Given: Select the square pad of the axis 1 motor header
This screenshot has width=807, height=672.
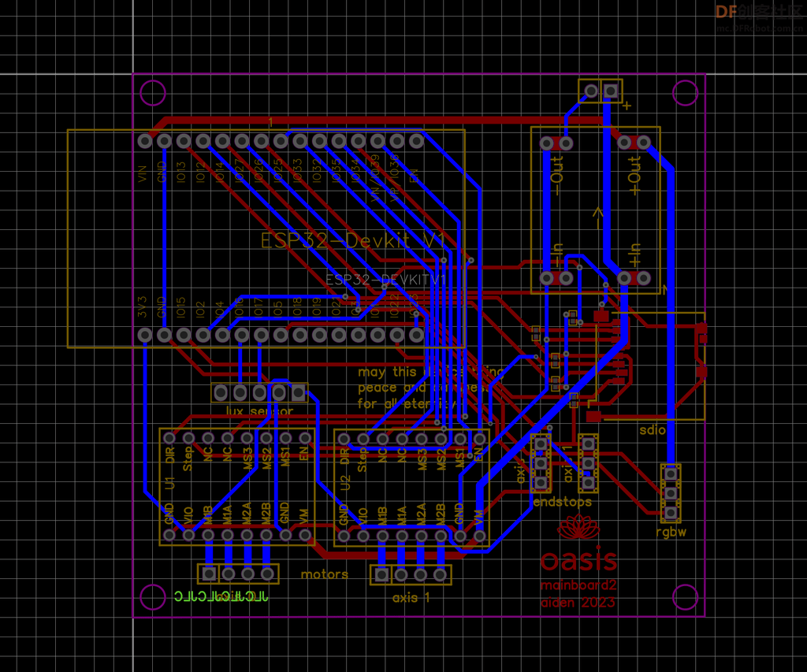Looking at the screenshot, I should tap(381, 574).
